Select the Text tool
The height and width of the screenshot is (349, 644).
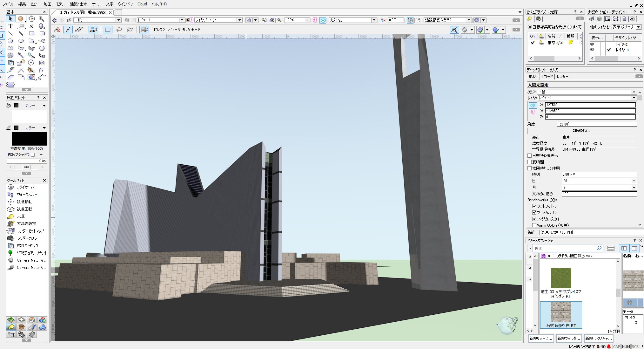[x=10, y=26]
